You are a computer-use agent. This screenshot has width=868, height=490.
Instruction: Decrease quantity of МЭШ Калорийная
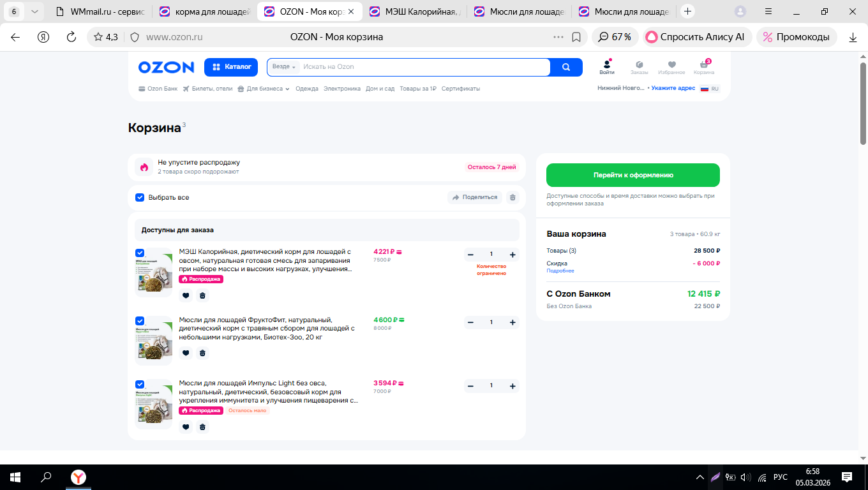pyautogui.click(x=470, y=255)
